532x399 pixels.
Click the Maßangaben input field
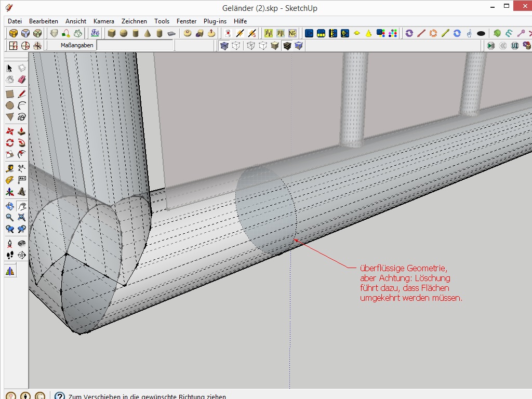coord(135,46)
